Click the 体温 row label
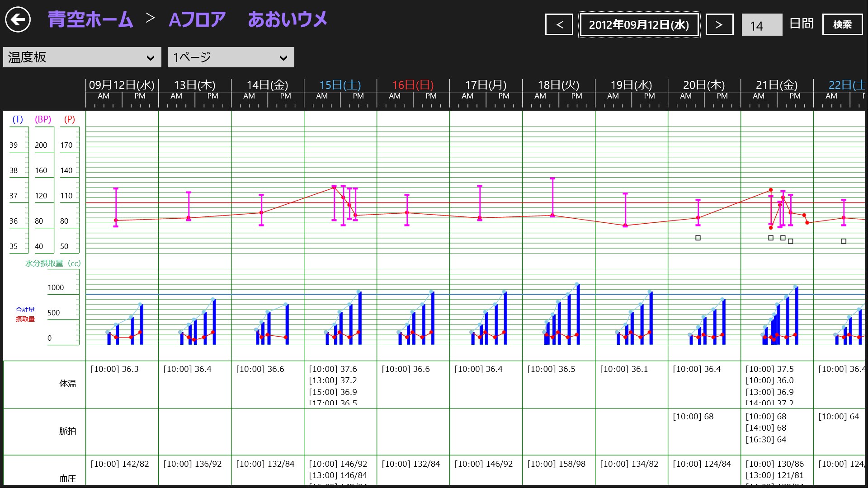The width and height of the screenshot is (868, 488). pos(67,384)
